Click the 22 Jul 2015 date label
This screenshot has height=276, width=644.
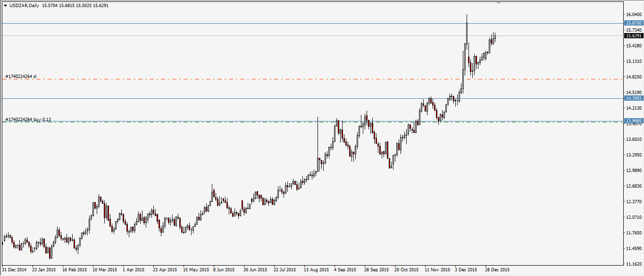pos(284,270)
